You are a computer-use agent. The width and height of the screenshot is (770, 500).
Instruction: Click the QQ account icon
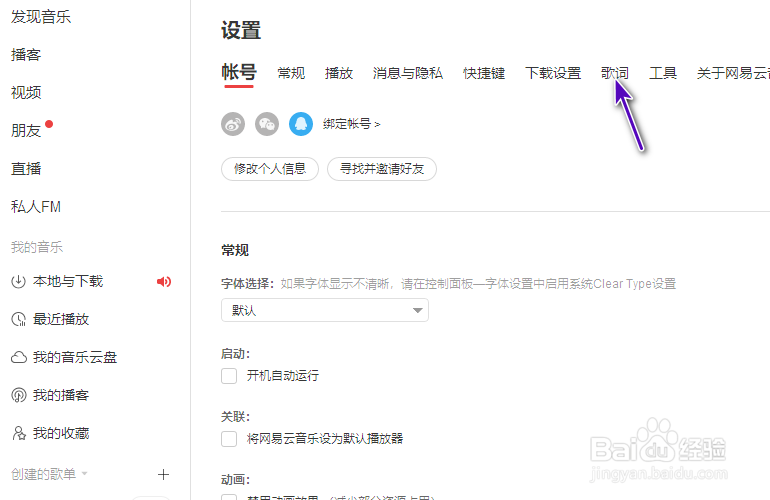[301, 124]
